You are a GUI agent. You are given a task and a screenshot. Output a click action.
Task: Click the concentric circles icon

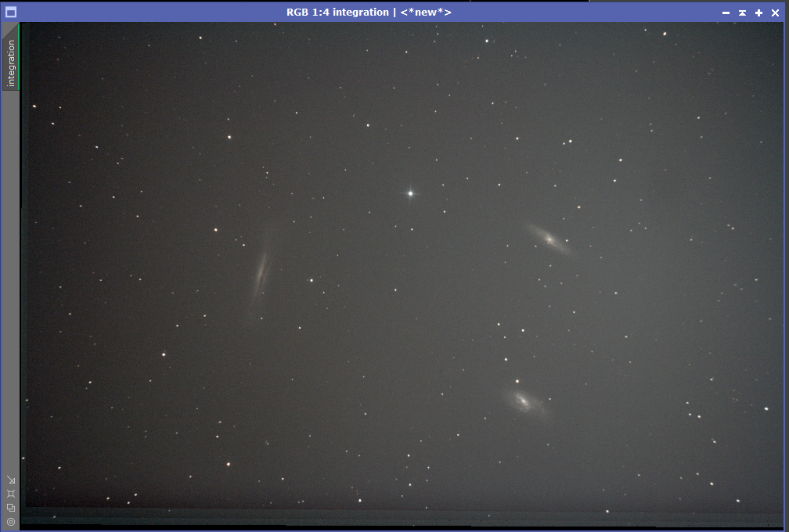tap(11, 522)
